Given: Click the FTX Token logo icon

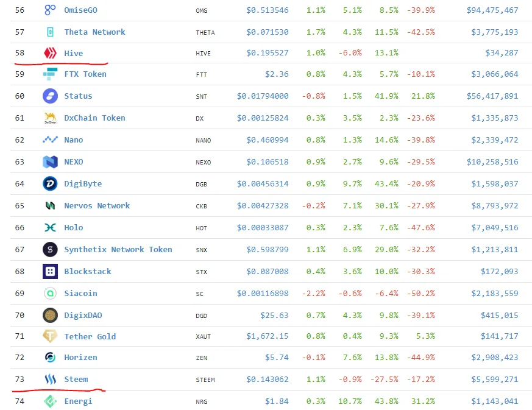Looking at the screenshot, I should [50, 74].
